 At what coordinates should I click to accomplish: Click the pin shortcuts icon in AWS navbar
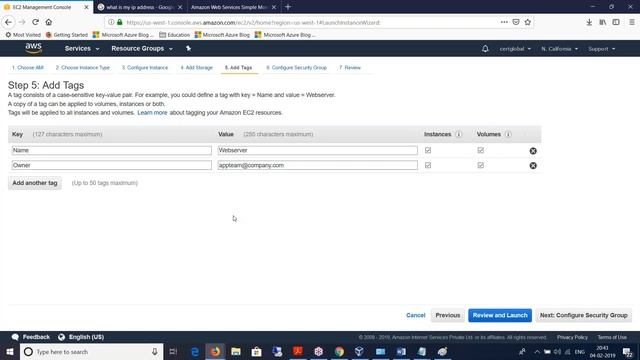coord(188,49)
